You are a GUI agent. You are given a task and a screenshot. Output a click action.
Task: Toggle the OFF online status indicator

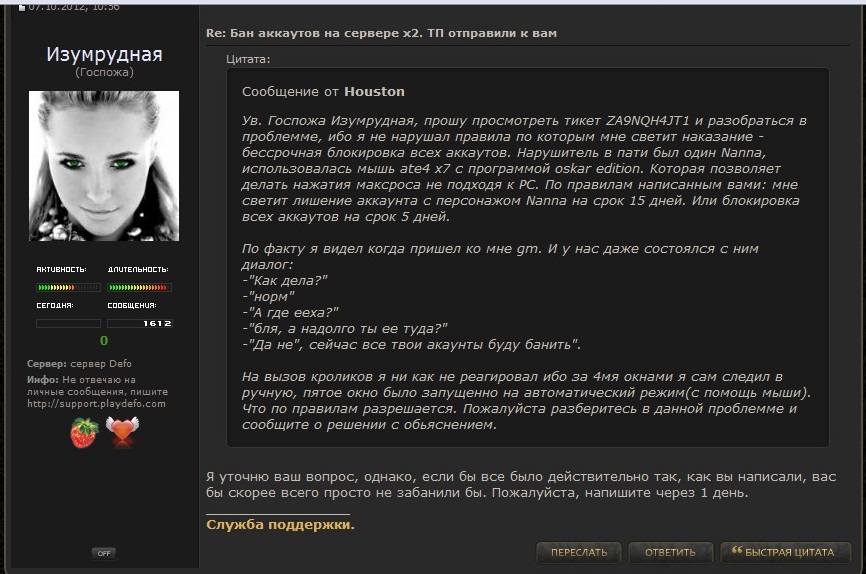(104, 553)
